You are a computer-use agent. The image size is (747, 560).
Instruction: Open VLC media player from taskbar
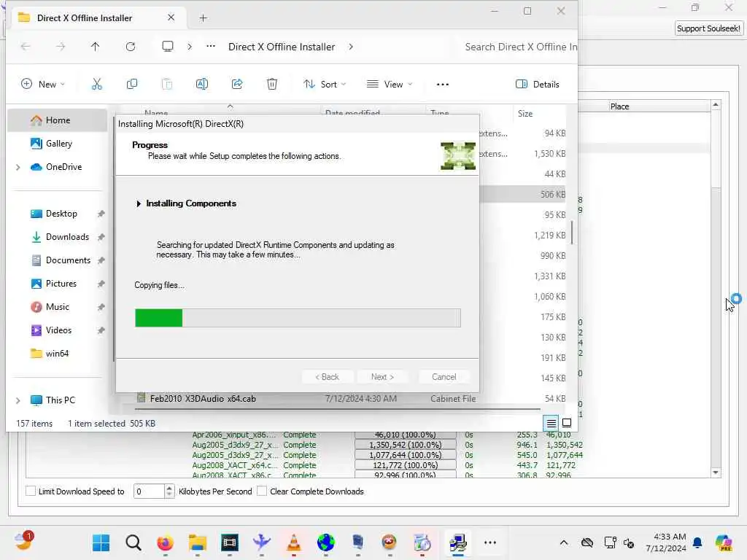point(293,542)
